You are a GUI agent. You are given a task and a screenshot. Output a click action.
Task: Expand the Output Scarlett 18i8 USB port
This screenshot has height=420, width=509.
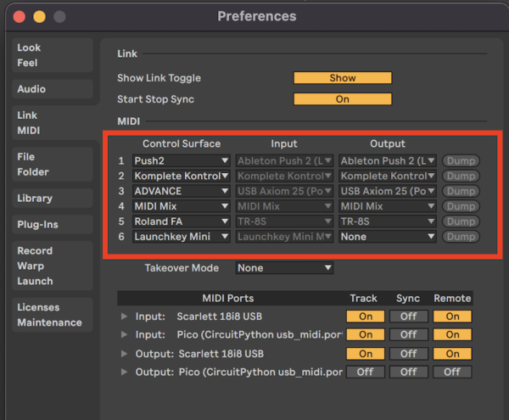click(124, 354)
